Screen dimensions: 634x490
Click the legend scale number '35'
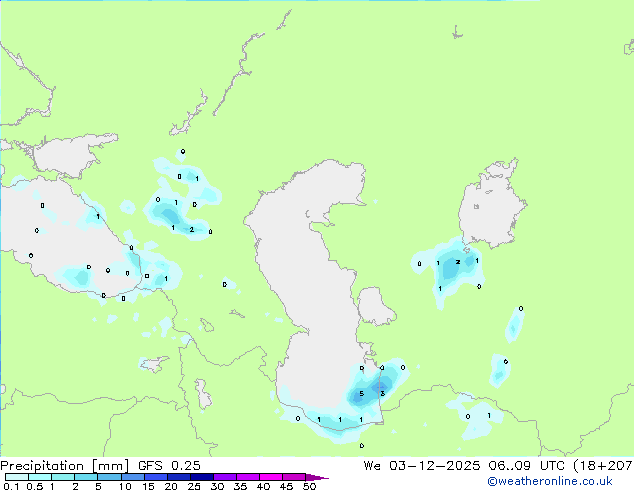click(240, 486)
